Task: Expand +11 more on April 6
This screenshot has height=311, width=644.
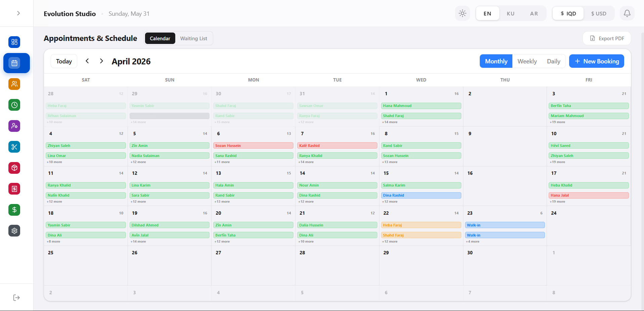Action: click(222, 162)
